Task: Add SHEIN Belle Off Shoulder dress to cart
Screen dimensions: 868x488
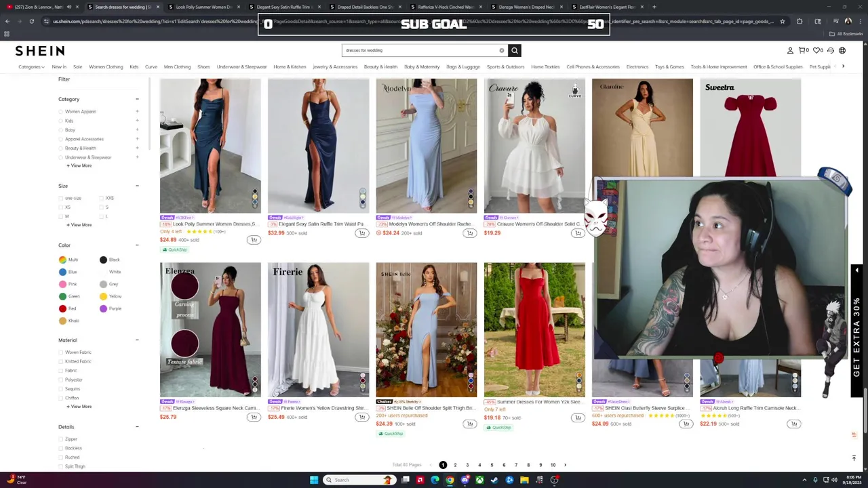Action: pos(469,424)
